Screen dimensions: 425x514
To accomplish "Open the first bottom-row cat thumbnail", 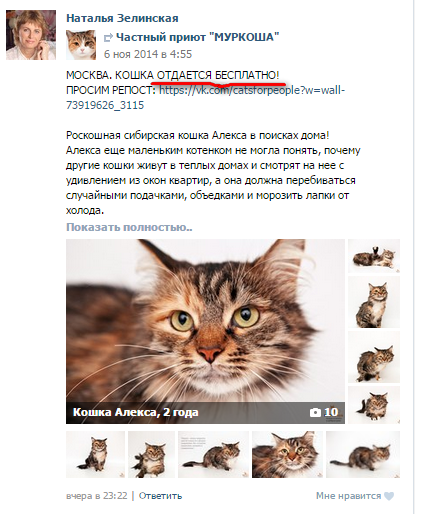I will 95,454.
